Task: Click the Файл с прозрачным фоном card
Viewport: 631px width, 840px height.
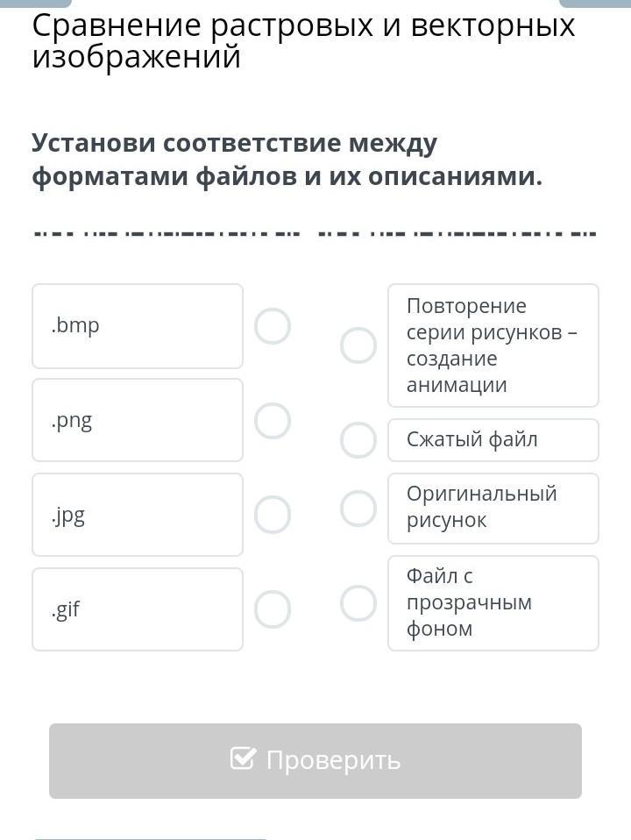Action: (493, 603)
